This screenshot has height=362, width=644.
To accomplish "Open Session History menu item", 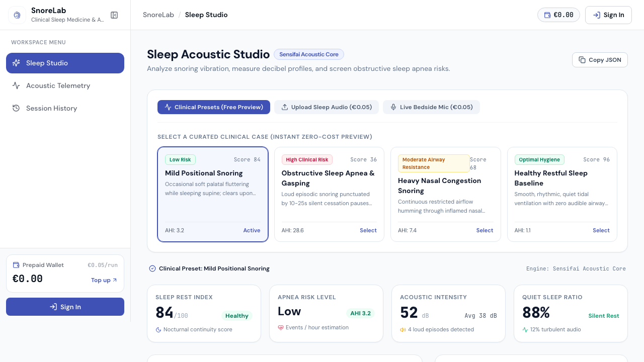I will pos(65,108).
